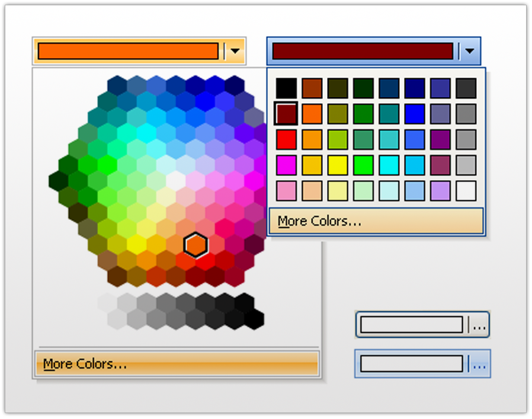
Task: Select the black swatch in the color grid
Action: click(287, 87)
